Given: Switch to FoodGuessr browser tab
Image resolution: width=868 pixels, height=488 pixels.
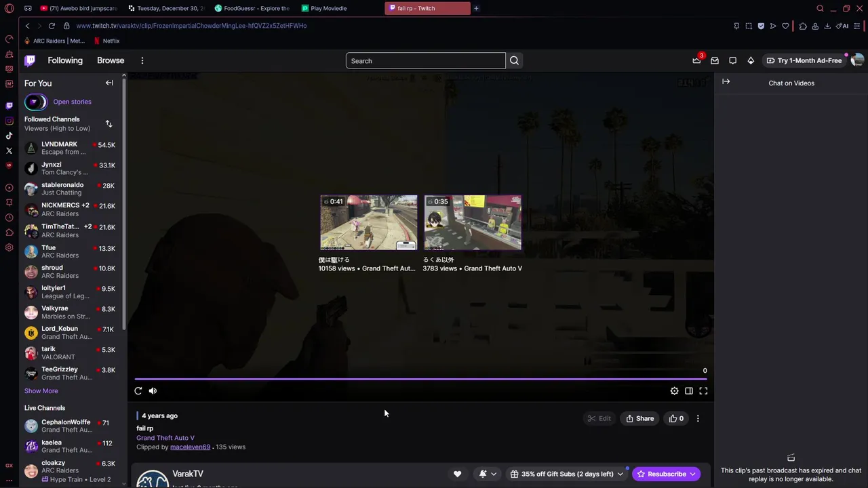Looking at the screenshot, I should (252, 8).
